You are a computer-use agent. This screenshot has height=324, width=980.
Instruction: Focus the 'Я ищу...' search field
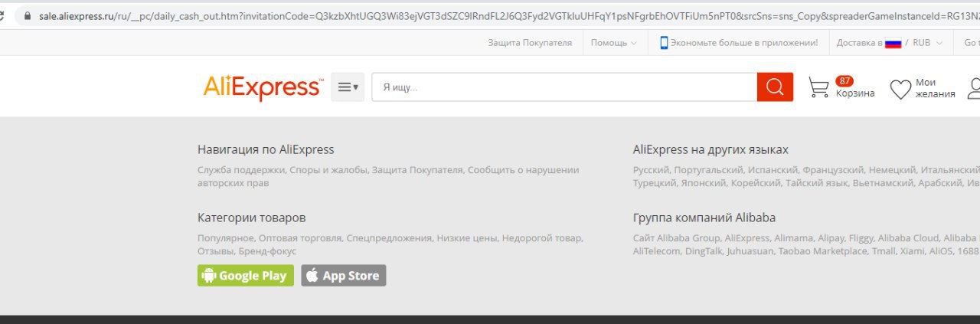(x=564, y=87)
